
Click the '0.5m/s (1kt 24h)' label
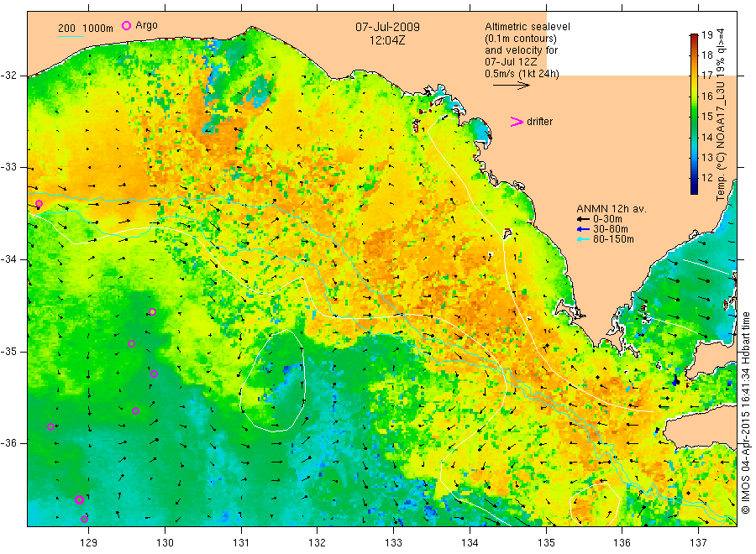pyautogui.click(x=522, y=74)
